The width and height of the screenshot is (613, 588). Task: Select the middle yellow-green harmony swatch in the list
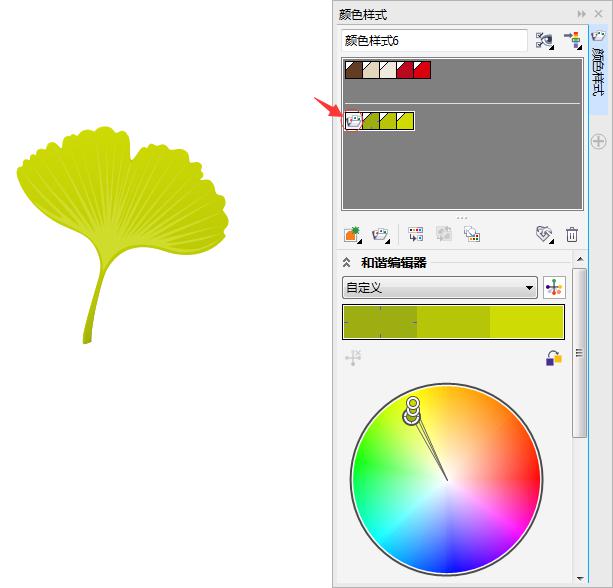coord(388,121)
